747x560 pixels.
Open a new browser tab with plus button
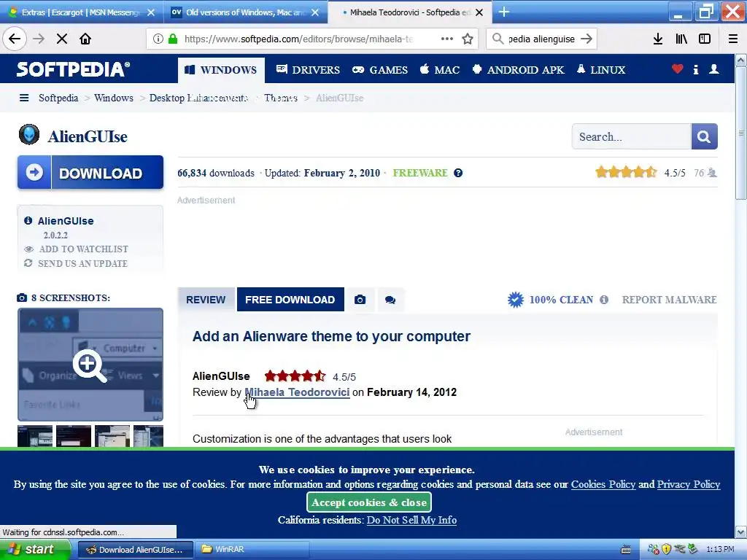coord(504,12)
